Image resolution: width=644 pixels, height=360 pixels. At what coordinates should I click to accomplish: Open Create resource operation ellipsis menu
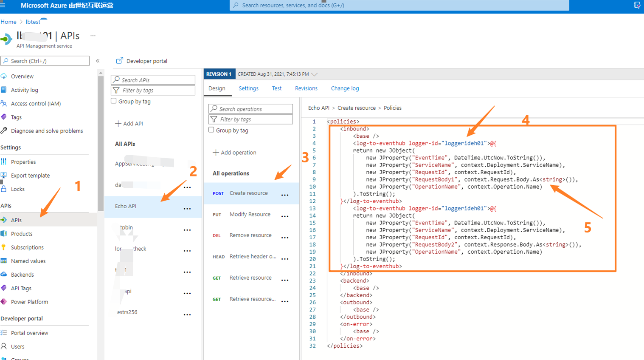285,195
